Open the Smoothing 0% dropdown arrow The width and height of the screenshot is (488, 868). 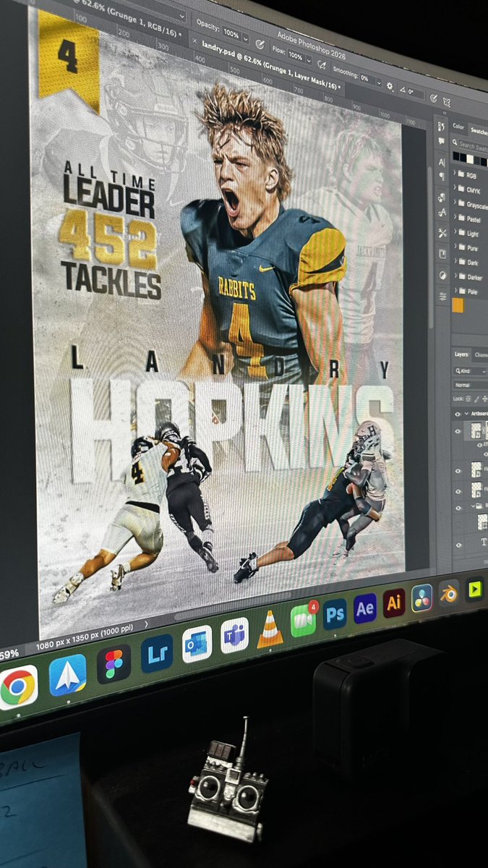379,82
